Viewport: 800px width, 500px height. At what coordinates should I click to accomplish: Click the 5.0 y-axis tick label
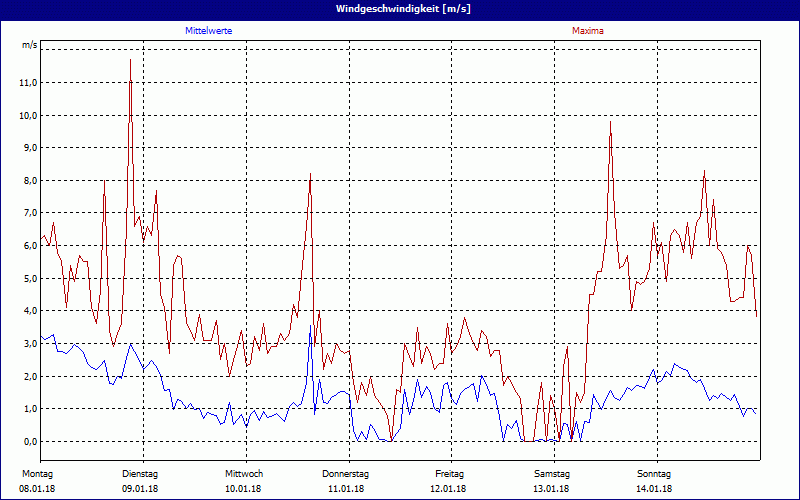tap(28, 278)
